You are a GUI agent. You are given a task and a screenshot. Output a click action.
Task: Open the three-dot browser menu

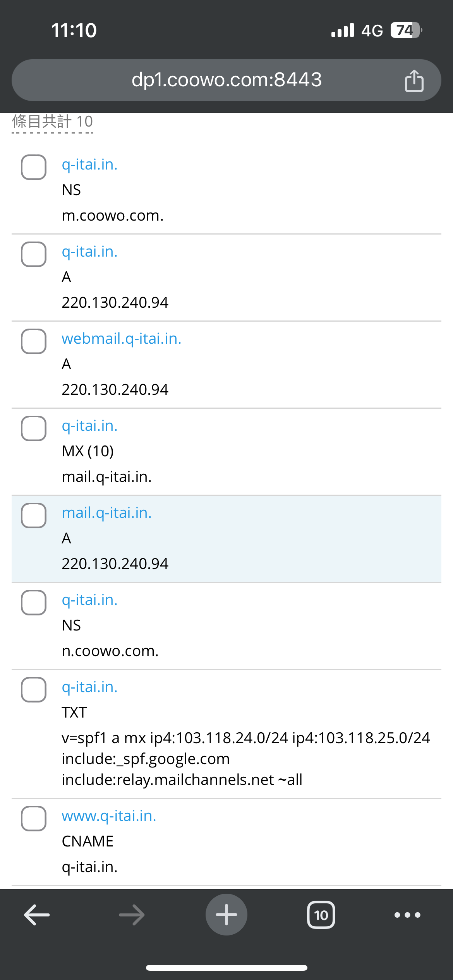point(407,915)
